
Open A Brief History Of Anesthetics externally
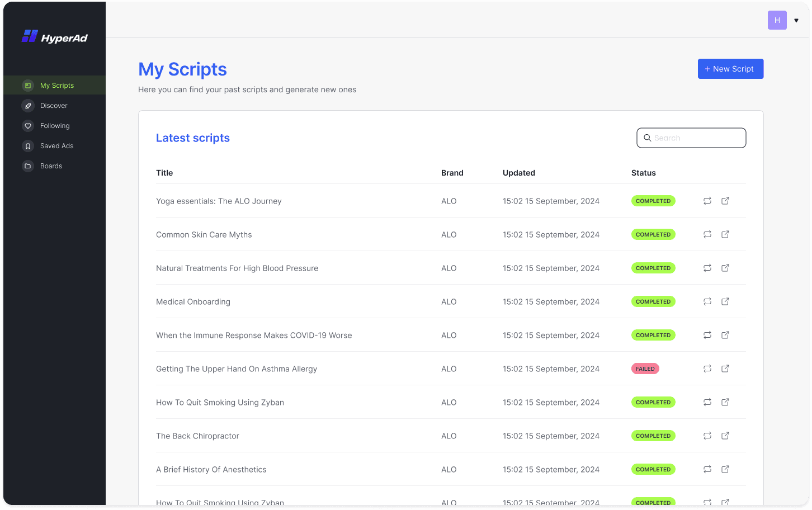coord(725,469)
